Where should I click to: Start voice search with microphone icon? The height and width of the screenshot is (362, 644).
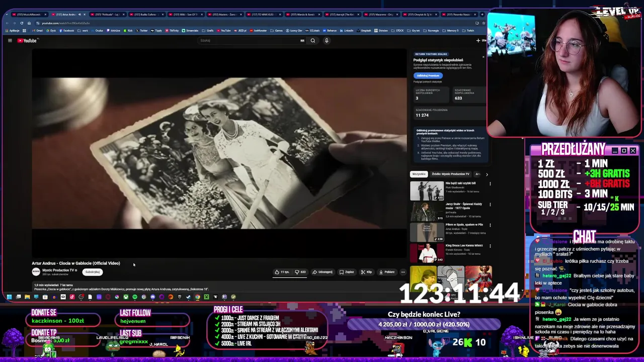click(327, 40)
